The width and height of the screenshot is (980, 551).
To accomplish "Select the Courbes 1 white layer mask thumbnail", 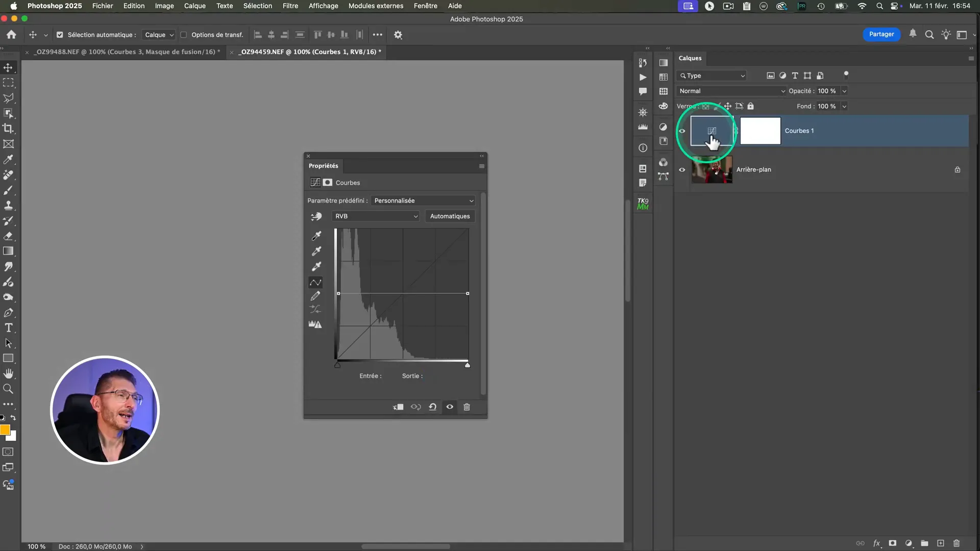I will pyautogui.click(x=761, y=131).
